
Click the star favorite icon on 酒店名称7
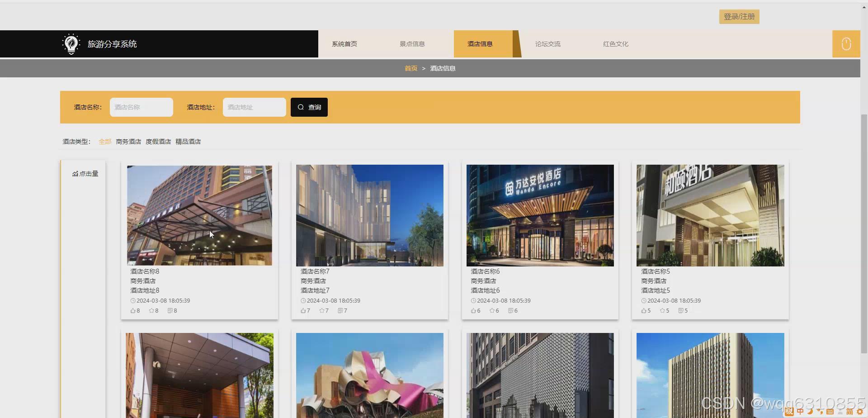tap(322, 311)
